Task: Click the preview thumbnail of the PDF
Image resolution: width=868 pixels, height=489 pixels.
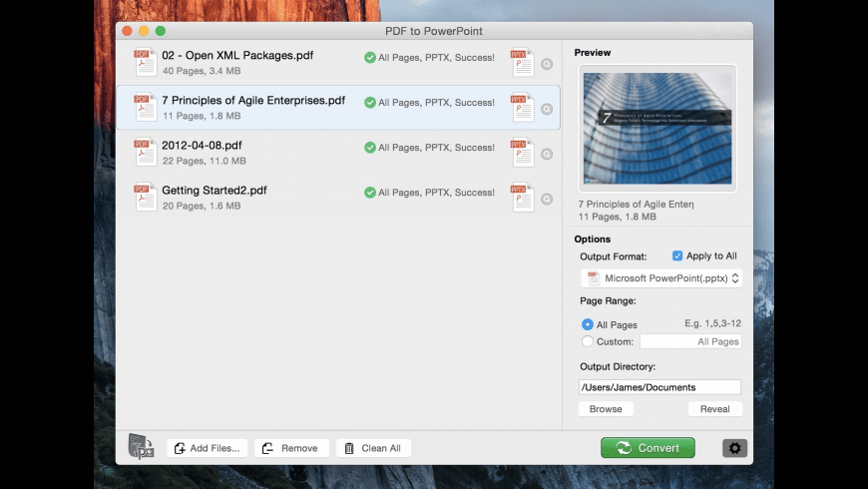Action: [x=658, y=128]
